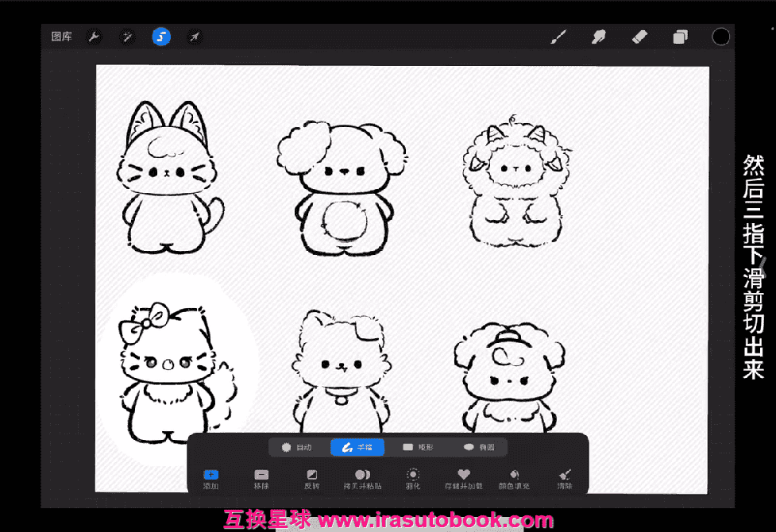Open the active color circle
This screenshot has width=776, height=532.
tap(720, 37)
